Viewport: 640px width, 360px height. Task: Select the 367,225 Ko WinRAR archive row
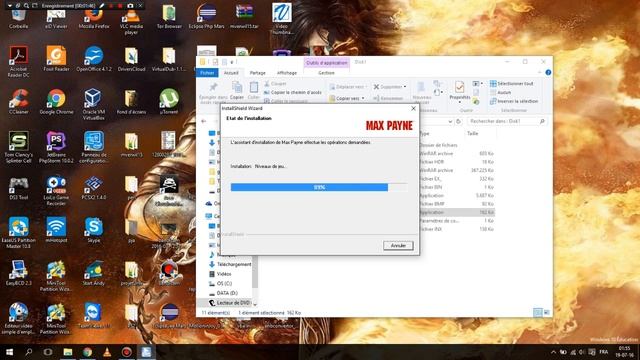point(456,170)
